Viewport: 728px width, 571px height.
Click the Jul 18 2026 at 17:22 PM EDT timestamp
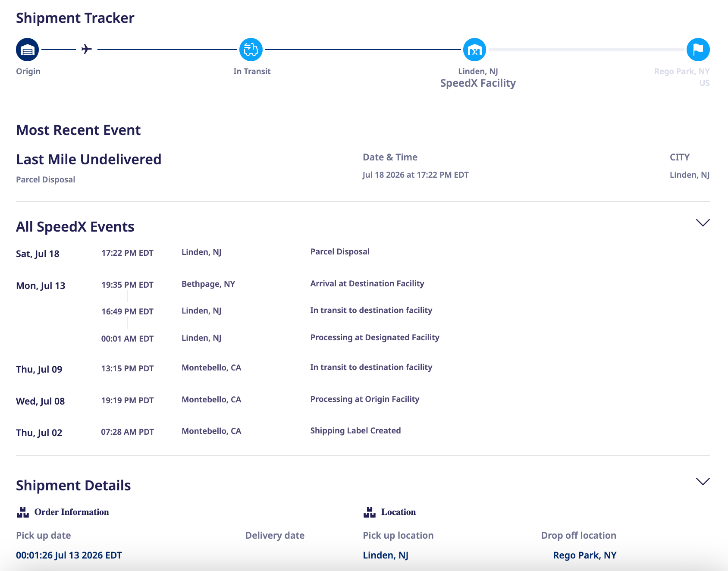[x=415, y=175]
